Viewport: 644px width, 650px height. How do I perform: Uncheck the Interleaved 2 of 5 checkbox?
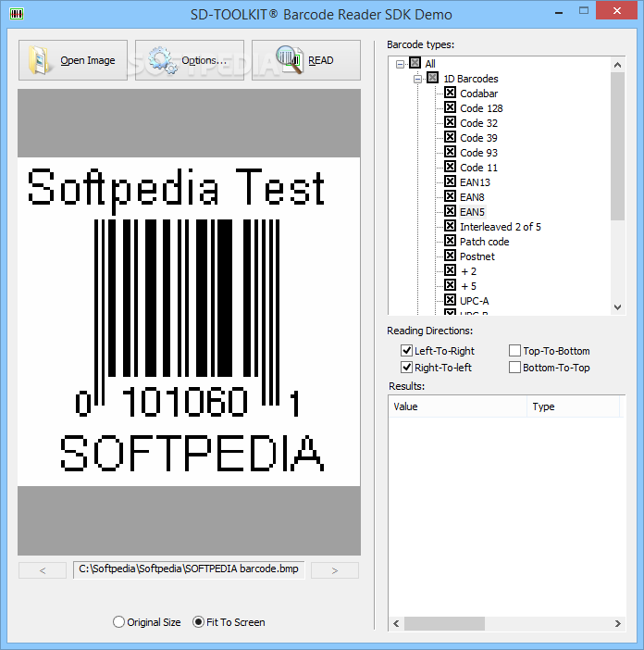coord(451,226)
